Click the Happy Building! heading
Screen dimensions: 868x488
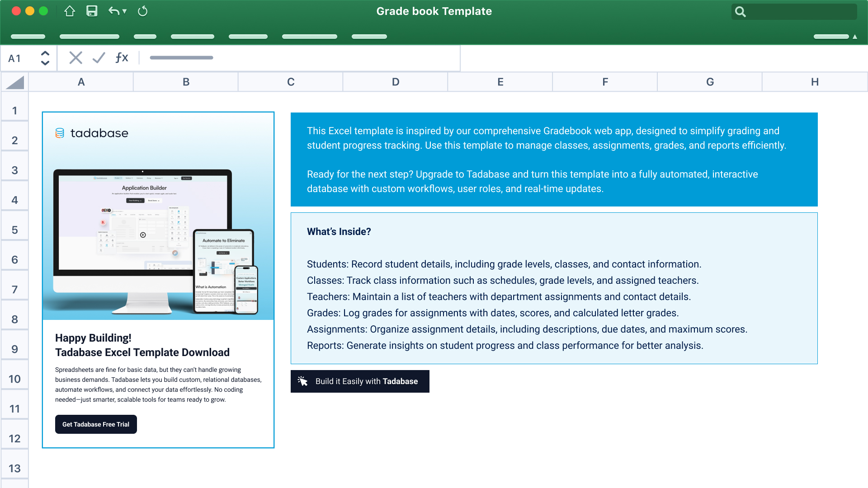click(x=93, y=338)
